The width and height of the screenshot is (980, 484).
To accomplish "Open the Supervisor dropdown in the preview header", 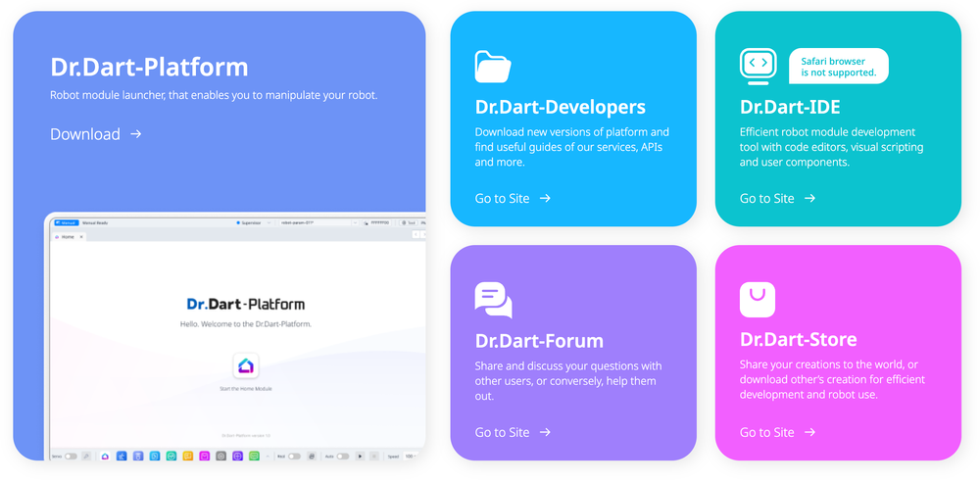I will point(253,223).
